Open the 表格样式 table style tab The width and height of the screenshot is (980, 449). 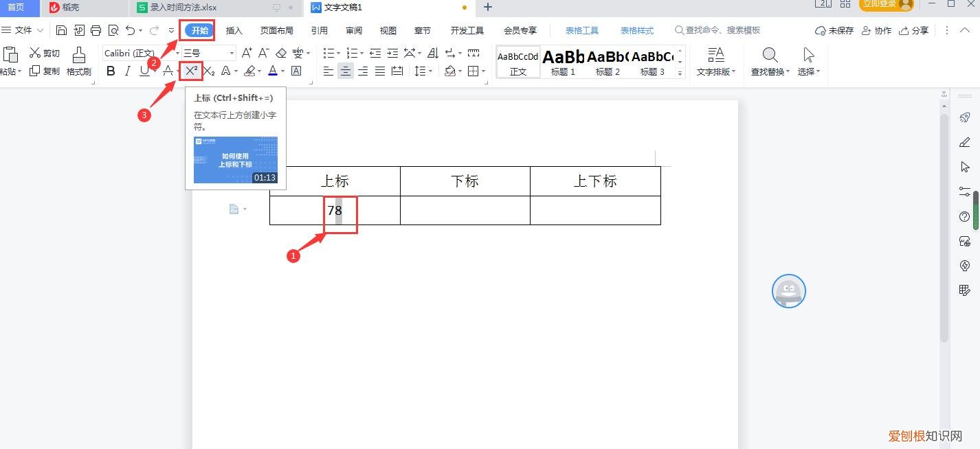[x=636, y=30]
